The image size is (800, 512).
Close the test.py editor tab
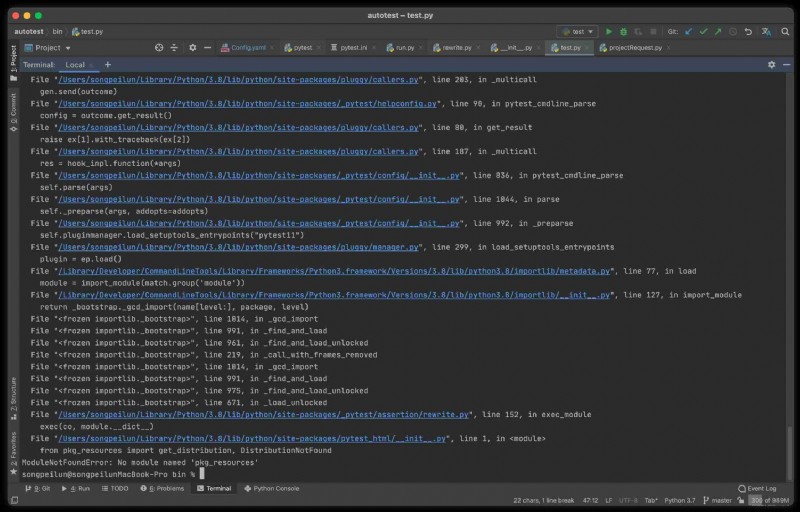click(587, 47)
